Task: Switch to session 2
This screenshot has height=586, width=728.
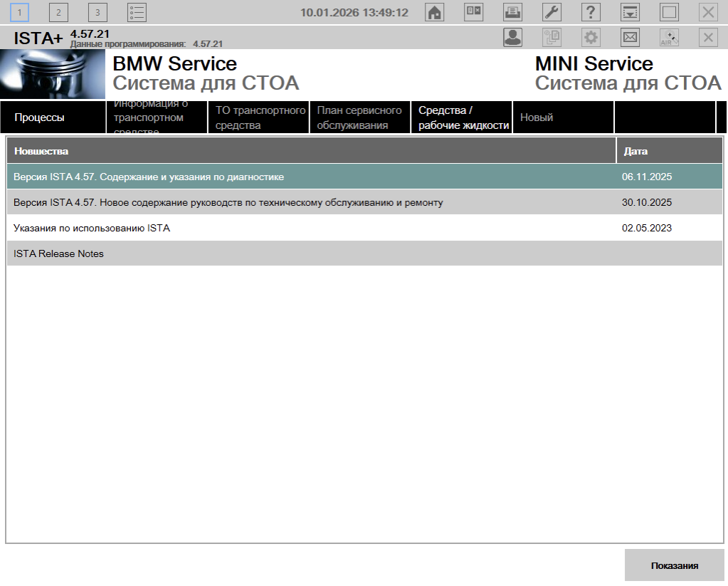Action: pos(58,12)
